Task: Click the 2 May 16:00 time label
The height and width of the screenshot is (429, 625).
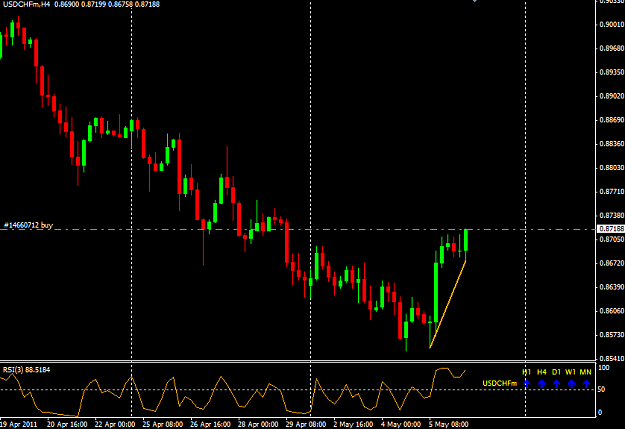Action: point(353,424)
